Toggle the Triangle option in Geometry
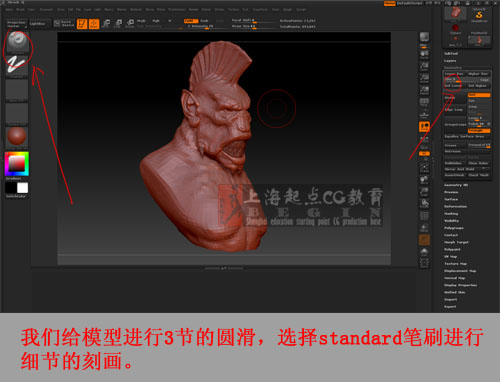This screenshot has width=500, height=382. tap(479, 131)
